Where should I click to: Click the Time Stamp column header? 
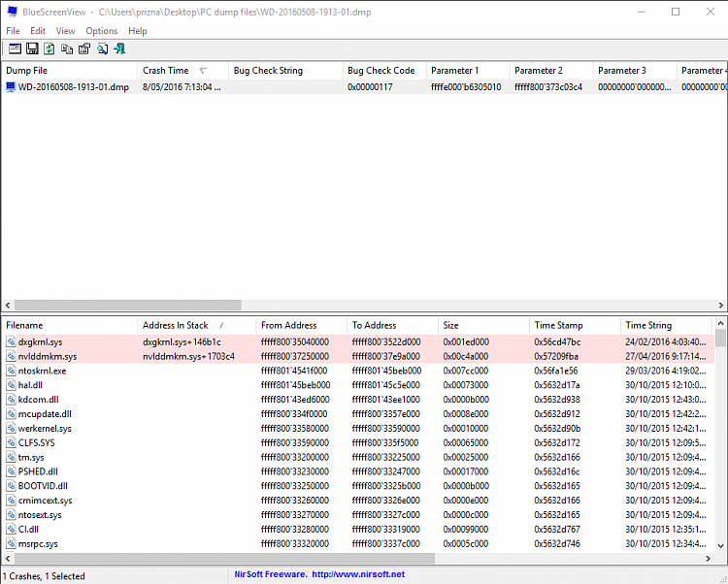(x=575, y=325)
